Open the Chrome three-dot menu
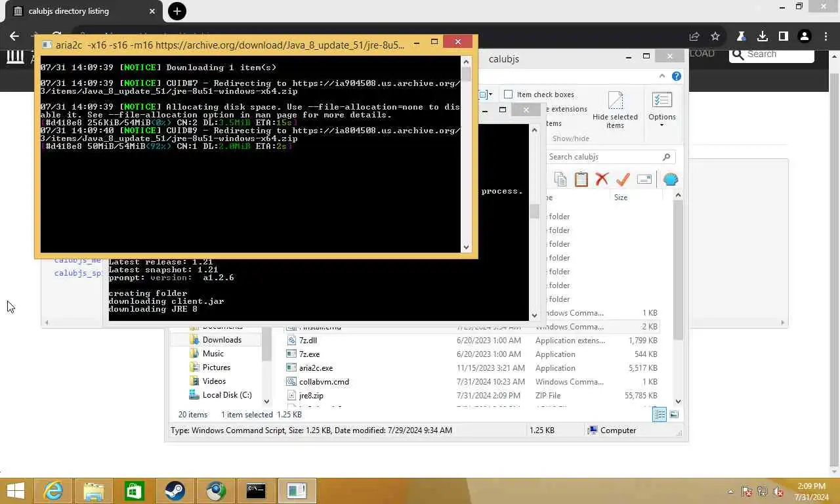The width and height of the screenshot is (840, 504). point(824,36)
